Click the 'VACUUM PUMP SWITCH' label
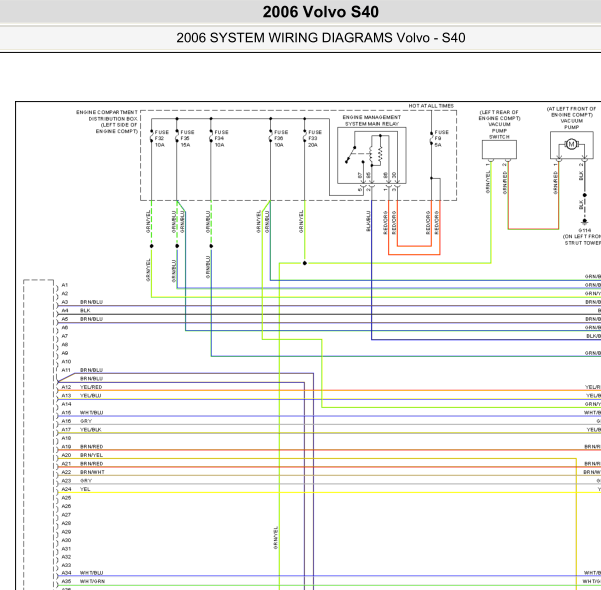The image size is (601, 590). tap(499, 130)
